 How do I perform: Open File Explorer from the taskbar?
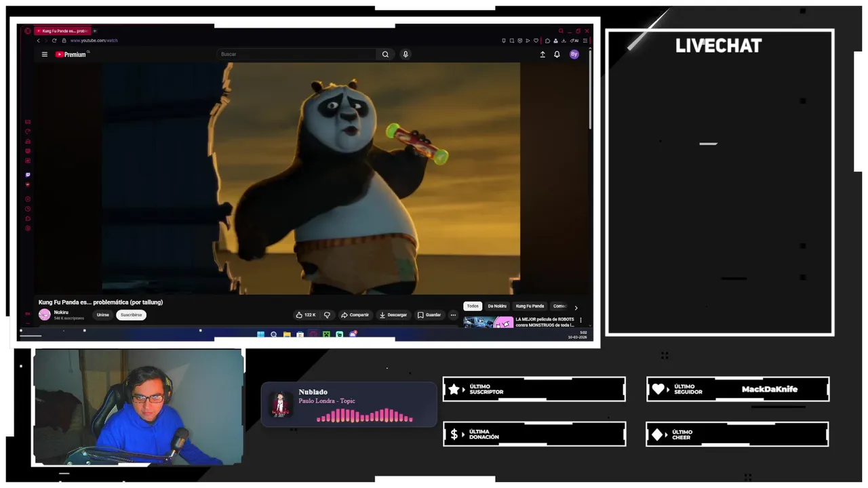(x=287, y=334)
